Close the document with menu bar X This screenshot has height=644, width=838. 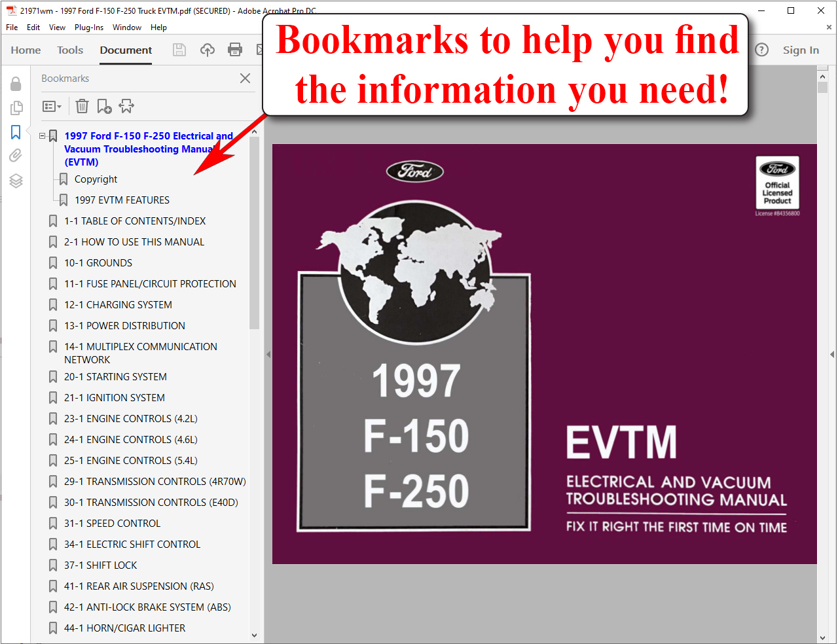point(829,27)
